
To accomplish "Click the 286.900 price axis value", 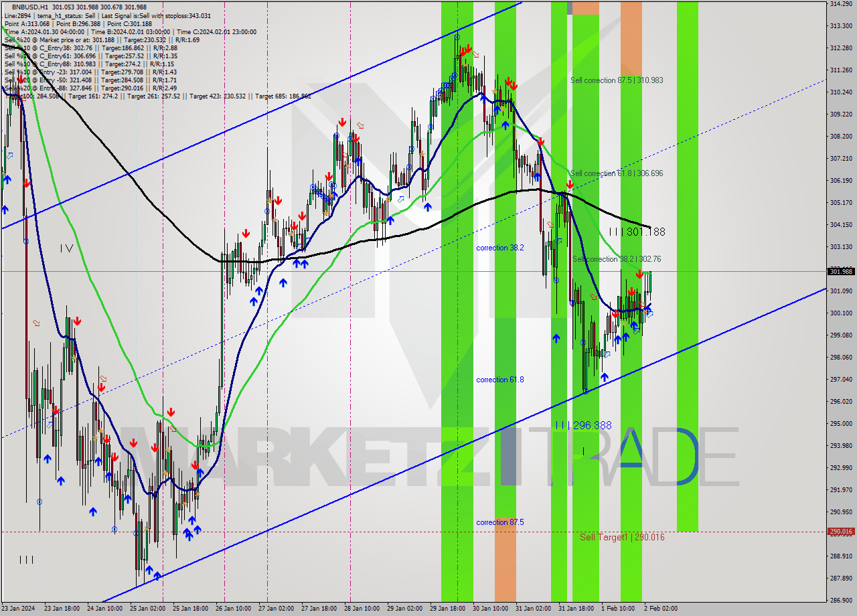I will click(x=841, y=600).
